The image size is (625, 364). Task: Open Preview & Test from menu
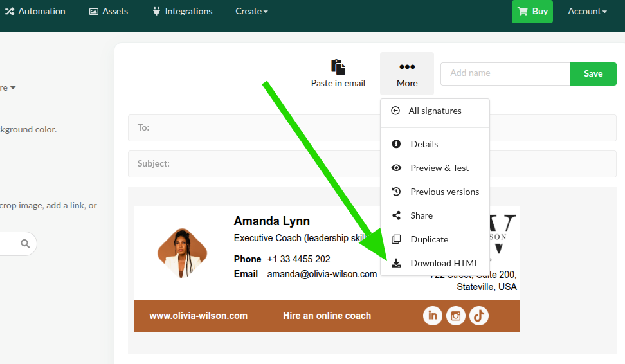(439, 168)
